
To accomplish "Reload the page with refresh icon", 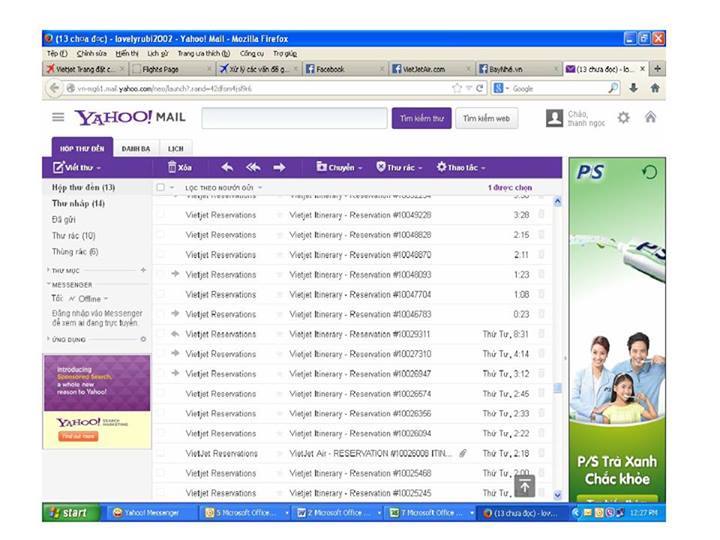I will (479, 88).
